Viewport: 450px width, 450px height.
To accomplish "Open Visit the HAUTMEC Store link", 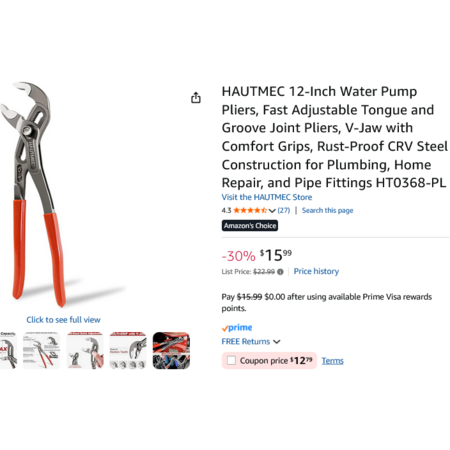I will coord(267,197).
